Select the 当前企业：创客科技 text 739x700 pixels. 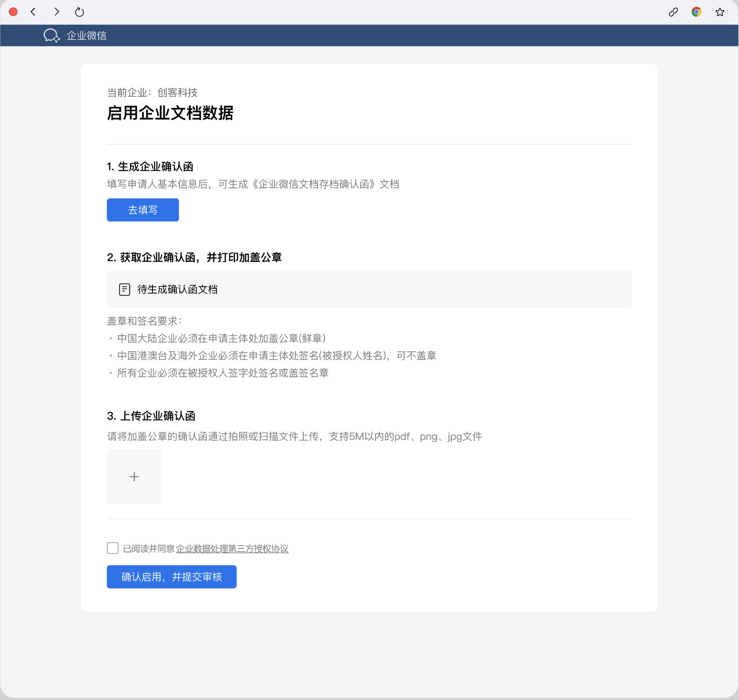click(x=153, y=93)
